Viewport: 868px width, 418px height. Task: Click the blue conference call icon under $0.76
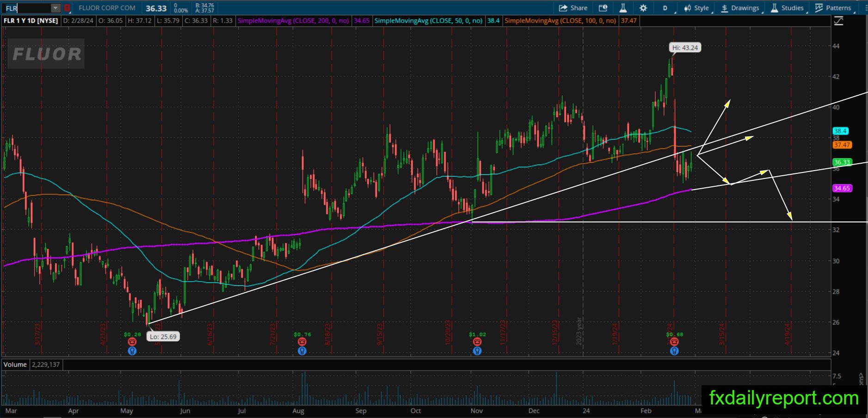tap(302, 351)
